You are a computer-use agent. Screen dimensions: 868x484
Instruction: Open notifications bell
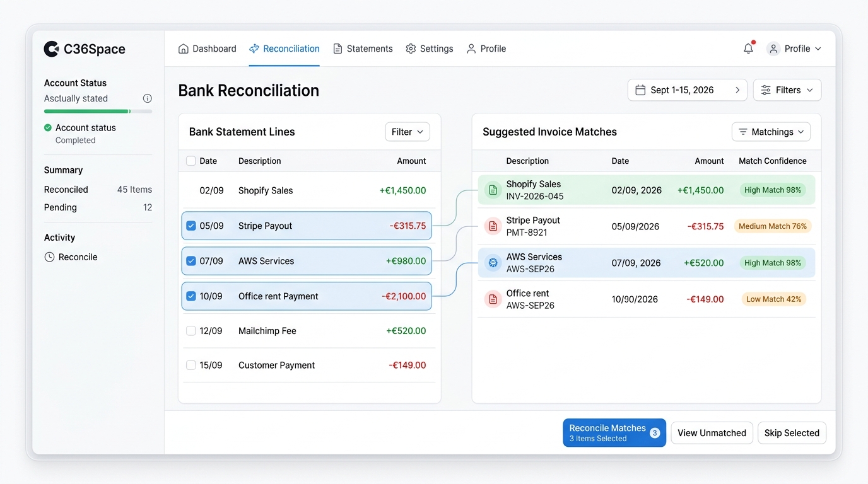748,49
